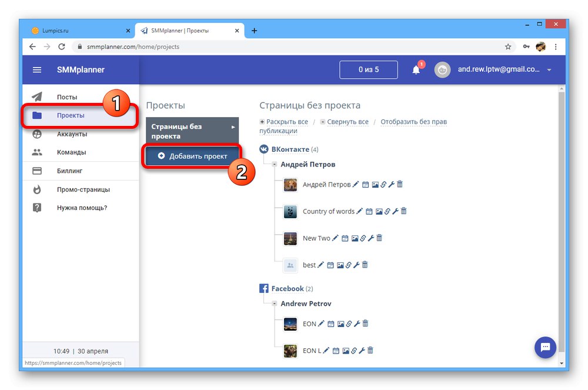Click image icon for EON page
The height and width of the screenshot is (390, 588).
point(340,324)
